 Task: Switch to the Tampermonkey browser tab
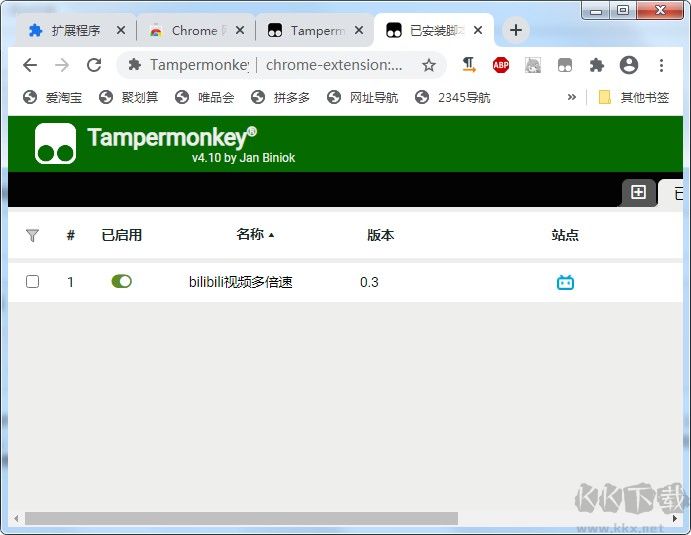tap(315, 30)
